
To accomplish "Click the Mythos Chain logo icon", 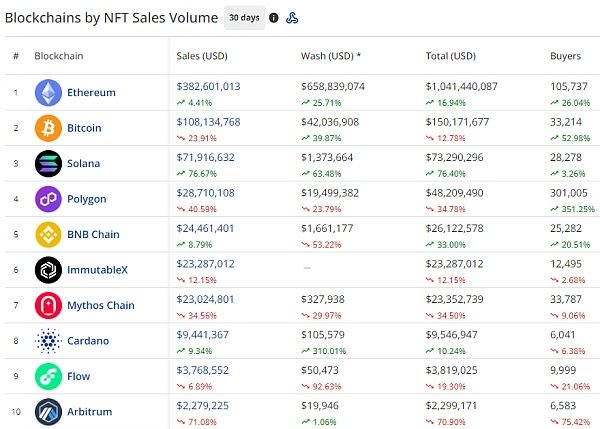I will click(x=48, y=305).
